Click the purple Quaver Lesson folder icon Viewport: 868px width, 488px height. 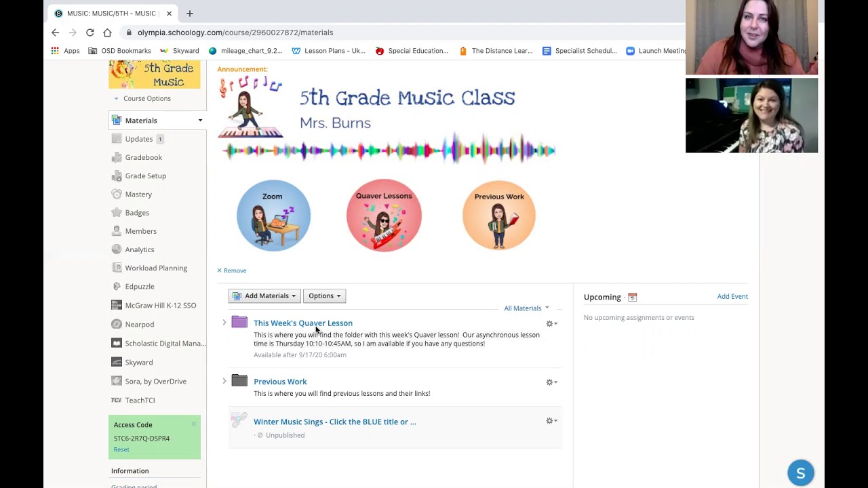(239, 322)
